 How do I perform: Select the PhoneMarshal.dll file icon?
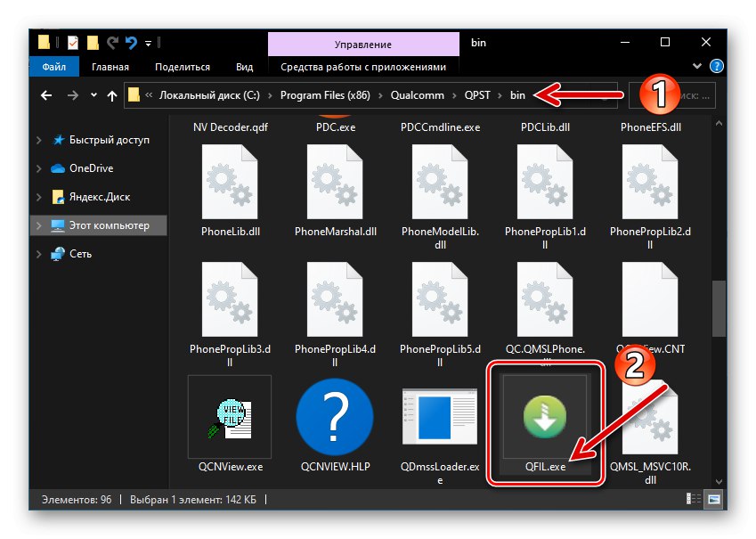(335, 182)
